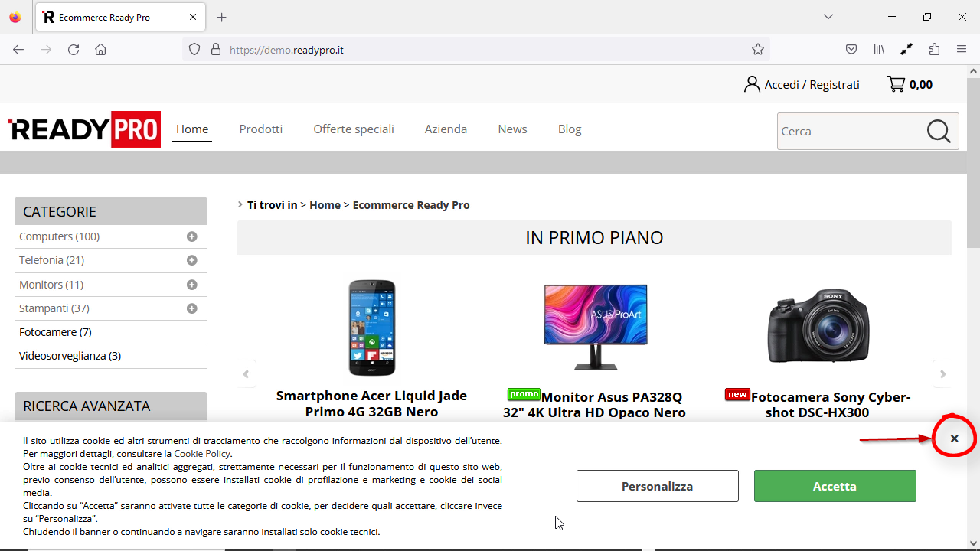Viewport: 980px width, 551px height.
Task: Open Smartphone Acer Liquid Jade Primo title
Action: click(371, 403)
